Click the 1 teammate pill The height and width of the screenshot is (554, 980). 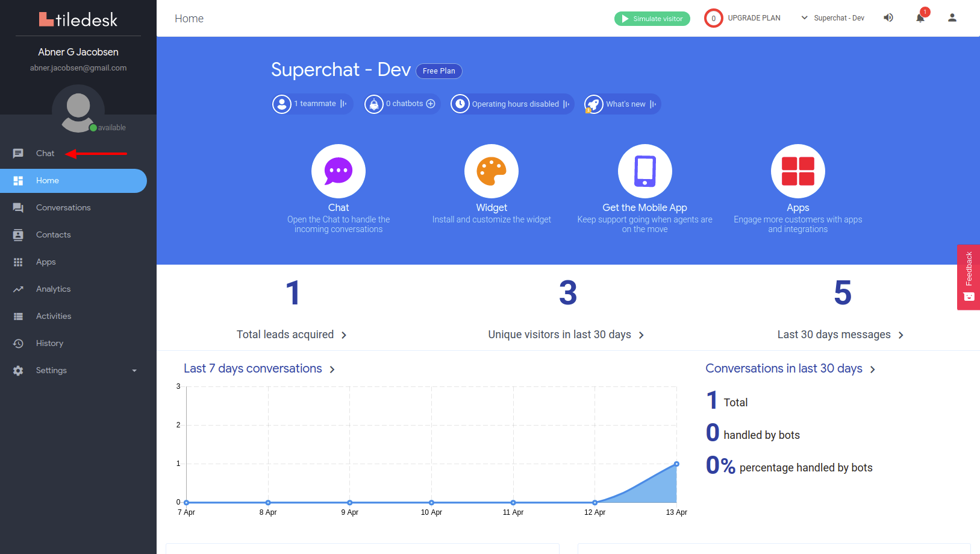(x=313, y=104)
